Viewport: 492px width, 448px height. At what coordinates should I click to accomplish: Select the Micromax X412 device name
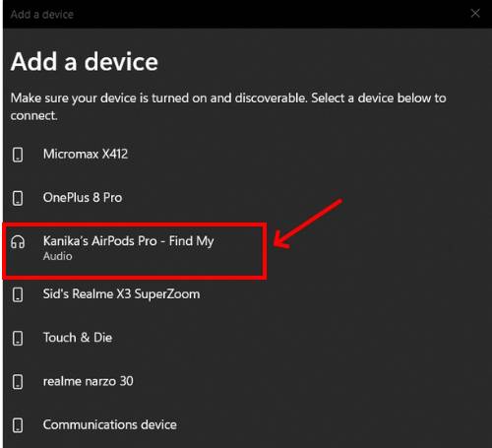tap(86, 154)
